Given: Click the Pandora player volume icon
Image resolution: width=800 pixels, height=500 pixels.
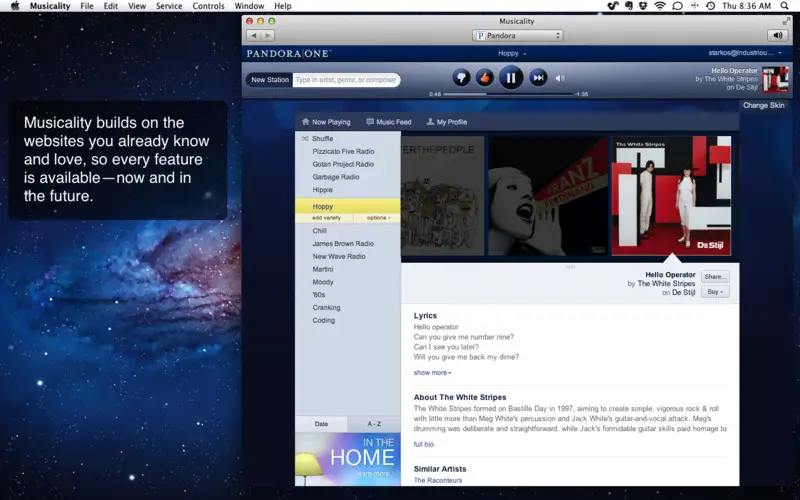Looking at the screenshot, I should [x=560, y=78].
